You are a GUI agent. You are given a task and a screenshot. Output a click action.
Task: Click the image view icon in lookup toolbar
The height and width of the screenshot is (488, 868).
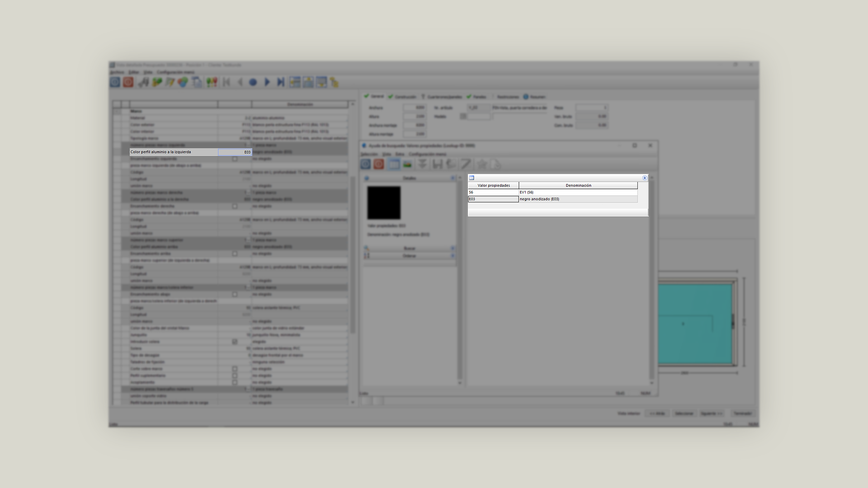[407, 164]
